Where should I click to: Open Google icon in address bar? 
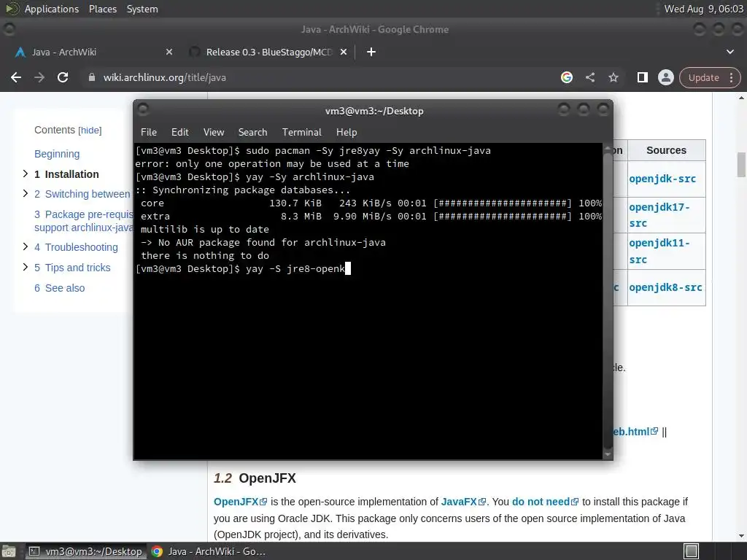click(x=566, y=77)
